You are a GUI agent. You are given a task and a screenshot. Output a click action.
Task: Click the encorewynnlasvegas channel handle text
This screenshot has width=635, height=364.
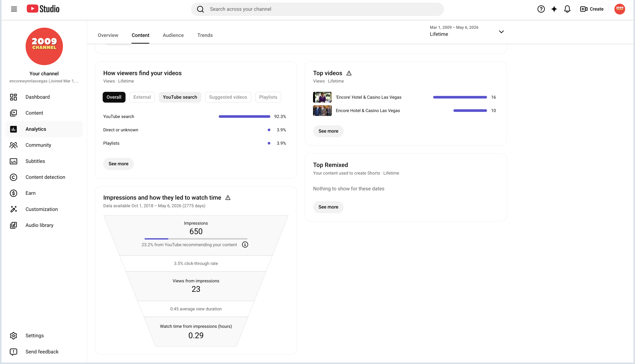click(44, 81)
